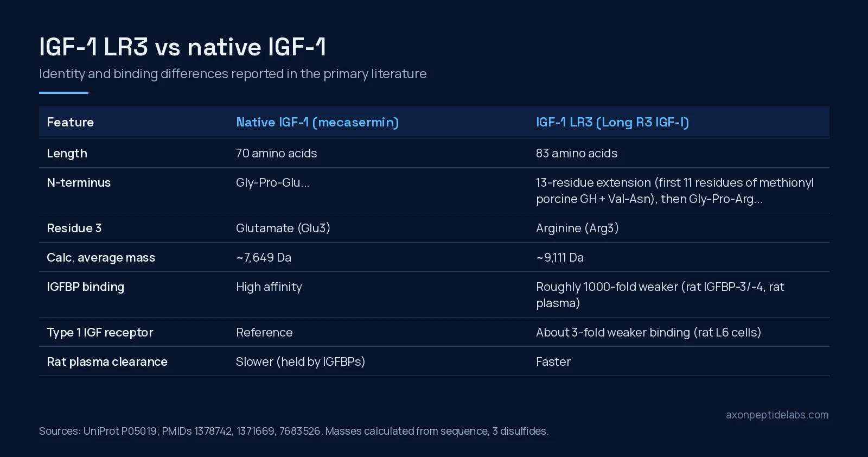
Task: Click the 'IGFBP binding' row label
Action: point(86,287)
